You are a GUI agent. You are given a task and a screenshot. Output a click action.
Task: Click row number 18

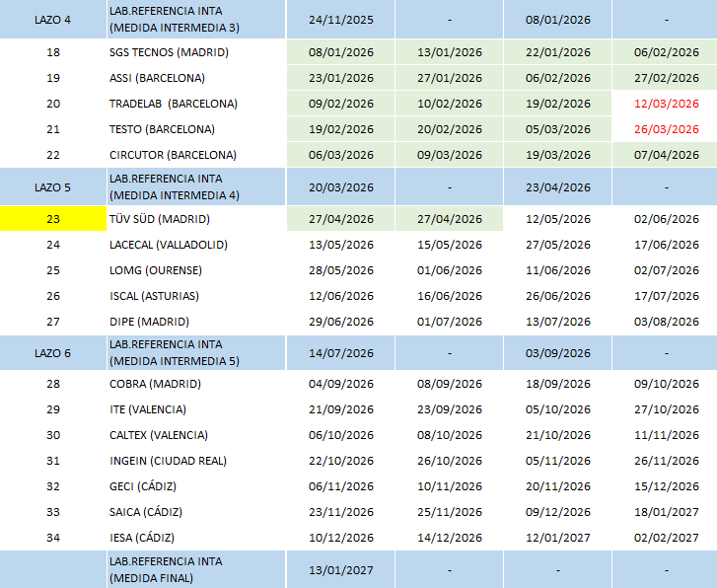coord(53,52)
